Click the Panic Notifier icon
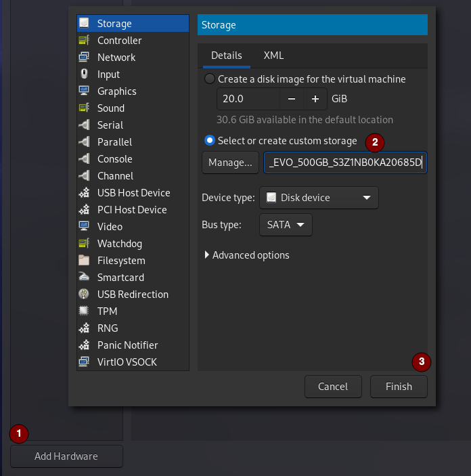471x476 pixels. coord(84,345)
